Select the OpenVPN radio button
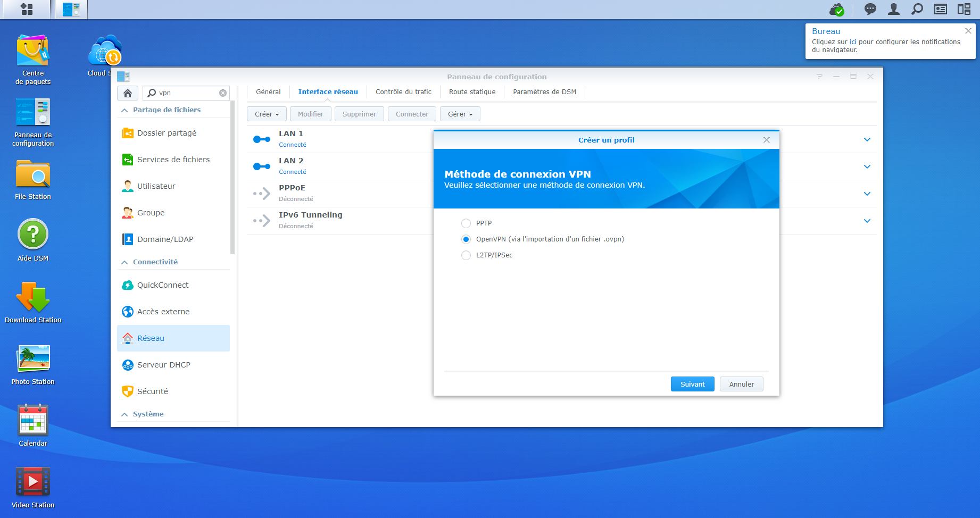Viewport: 980px width, 518px height. coord(466,239)
